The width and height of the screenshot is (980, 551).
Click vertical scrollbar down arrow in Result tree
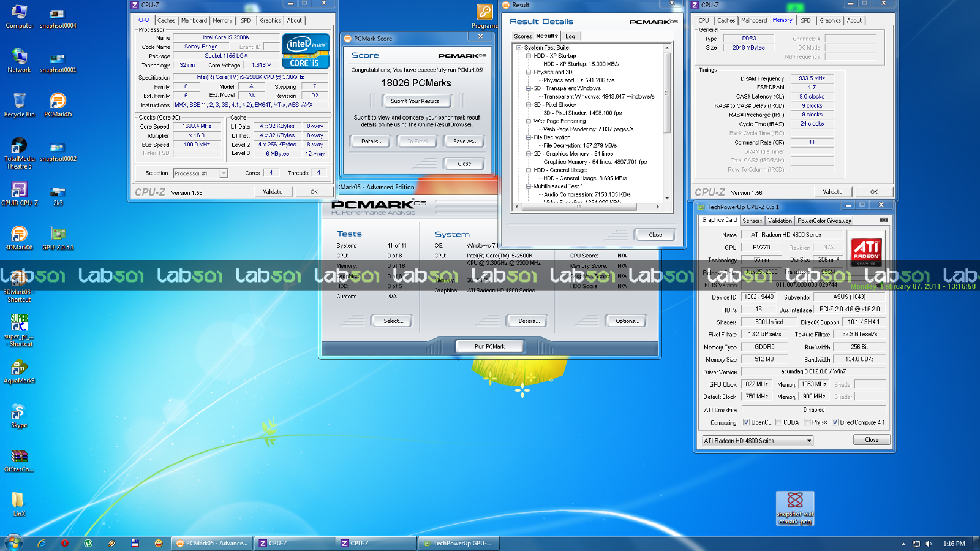tap(667, 199)
